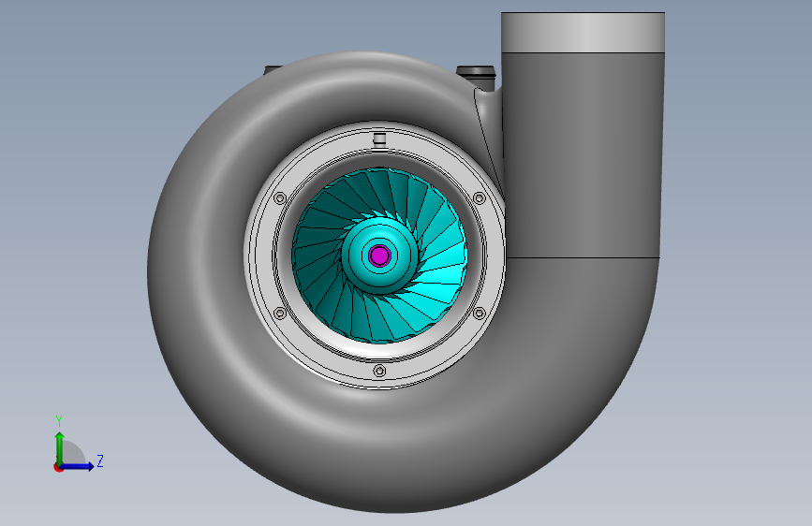Click the light gray outlet pipe flange
Image resolution: width=812 pixels, height=526 pixels.
[583, 33]
